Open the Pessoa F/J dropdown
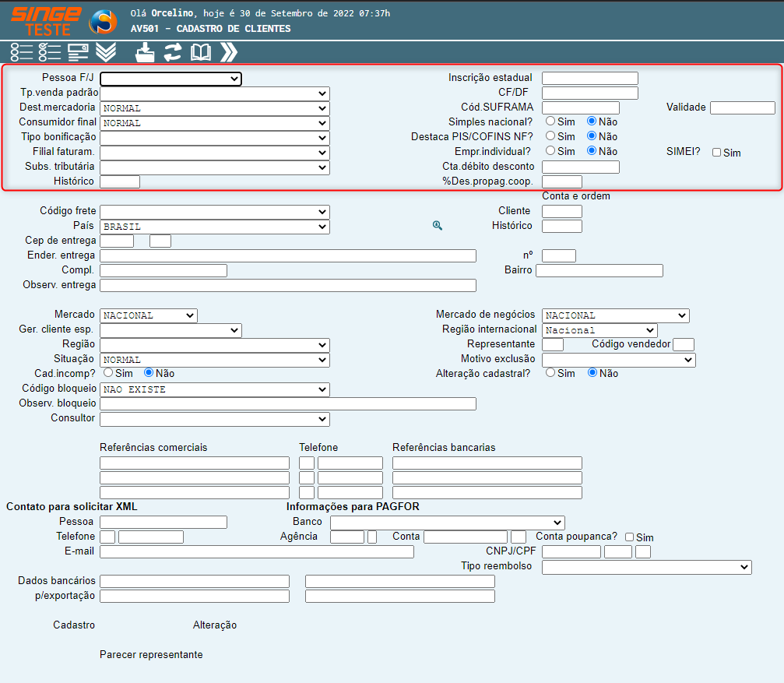The width and height of the screenshot is (784, 683). 171,79
